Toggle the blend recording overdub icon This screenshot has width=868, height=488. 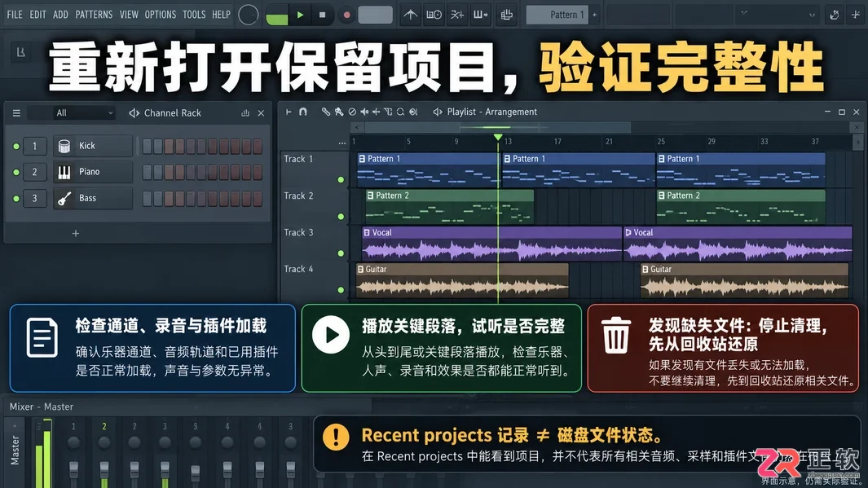click(457, 15)
